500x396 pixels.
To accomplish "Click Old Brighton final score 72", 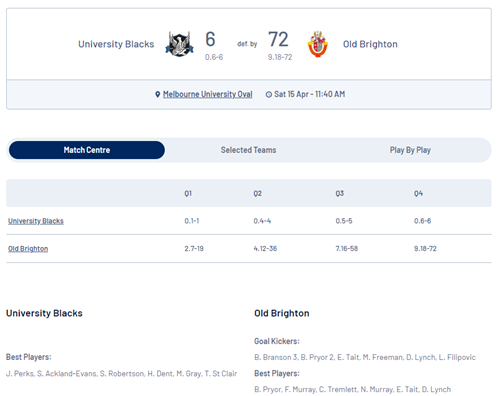I will pyautogui.click(x=278, y=39).
